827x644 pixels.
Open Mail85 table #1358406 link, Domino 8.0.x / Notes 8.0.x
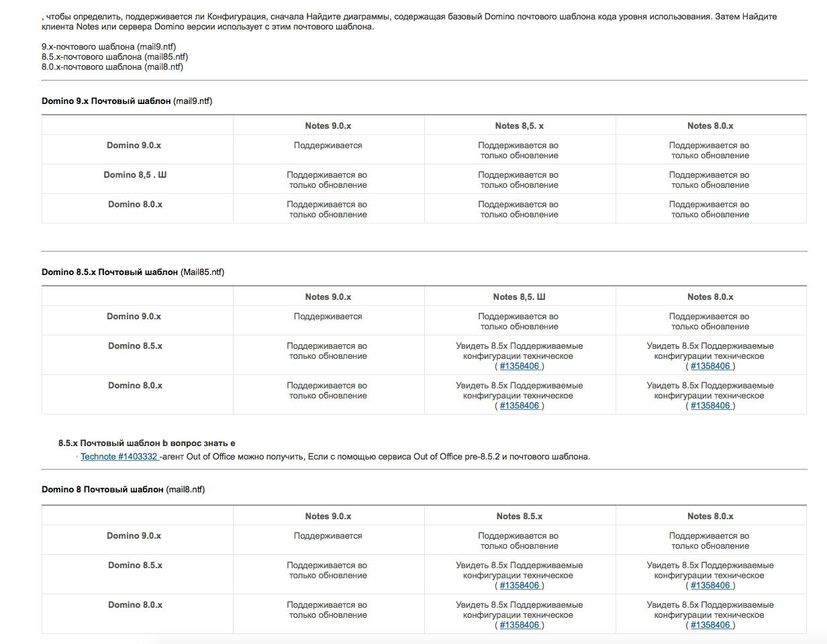pyautogui.click(x=711, y=406)
